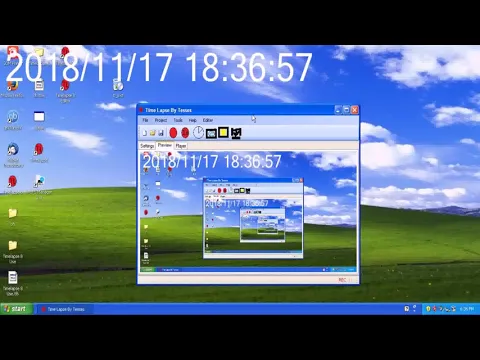Screen dimensions: 480x360
Task: Start recording with the first red circle
Action: (173, 133)
